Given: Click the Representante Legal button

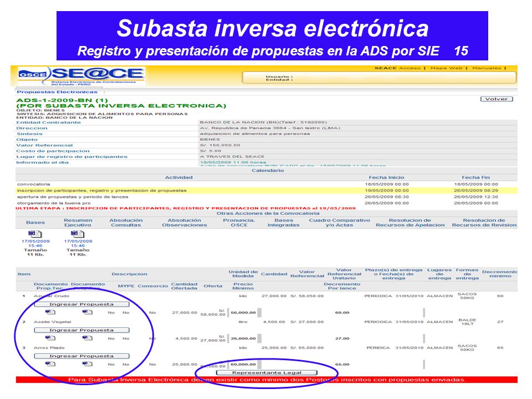Looking at the screenshot, I should (267, 372).
